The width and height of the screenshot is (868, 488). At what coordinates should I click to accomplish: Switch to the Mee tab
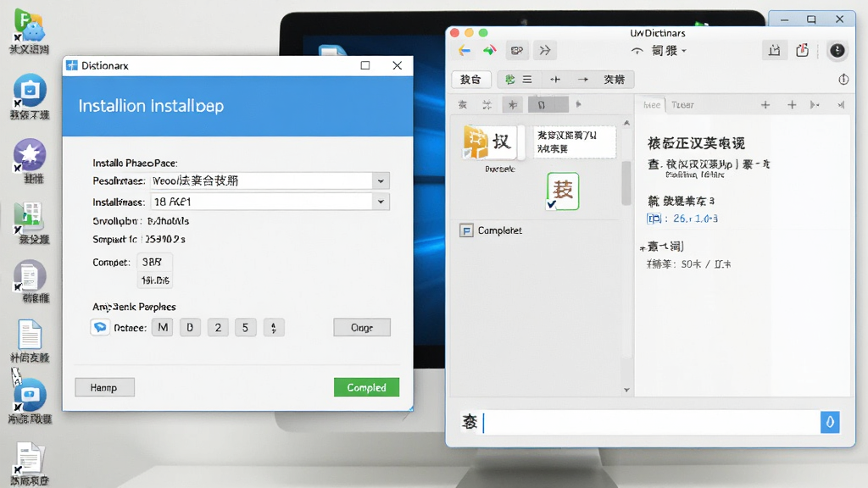tap(652, 104)
